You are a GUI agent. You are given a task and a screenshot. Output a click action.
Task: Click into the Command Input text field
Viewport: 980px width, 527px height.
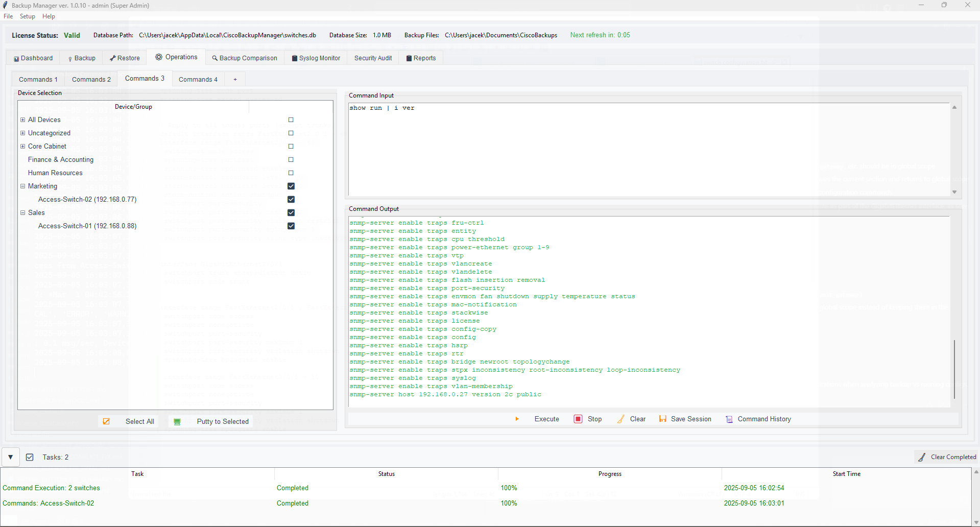pyautogui.click(x=649, y=150)
